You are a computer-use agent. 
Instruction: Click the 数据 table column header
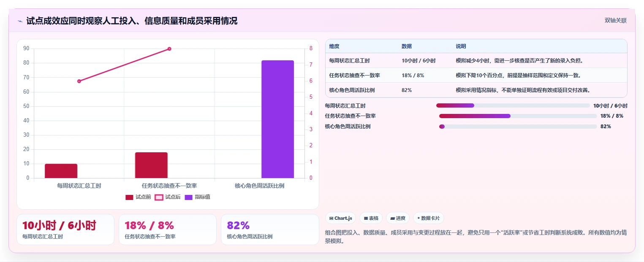tap(407, 46)
